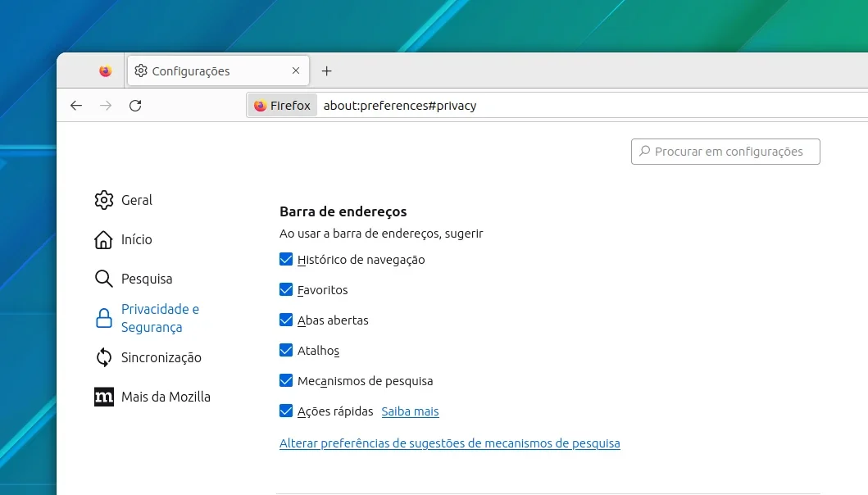Screen dimensions: 868x495
Task: Go back with the back arrow
Action: tap(76, 105)
